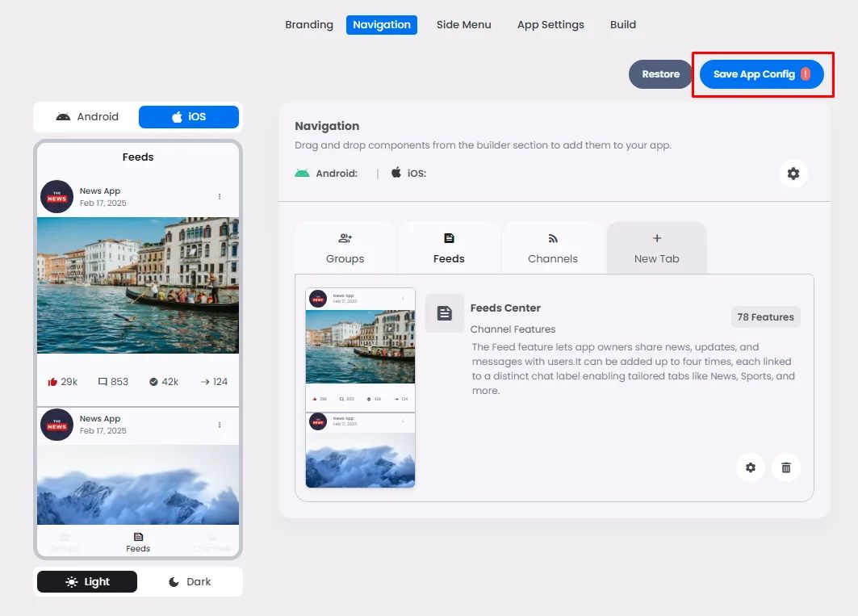Go to the Side Menu tab
858x616 pixels.
click(x=463, y=25)
